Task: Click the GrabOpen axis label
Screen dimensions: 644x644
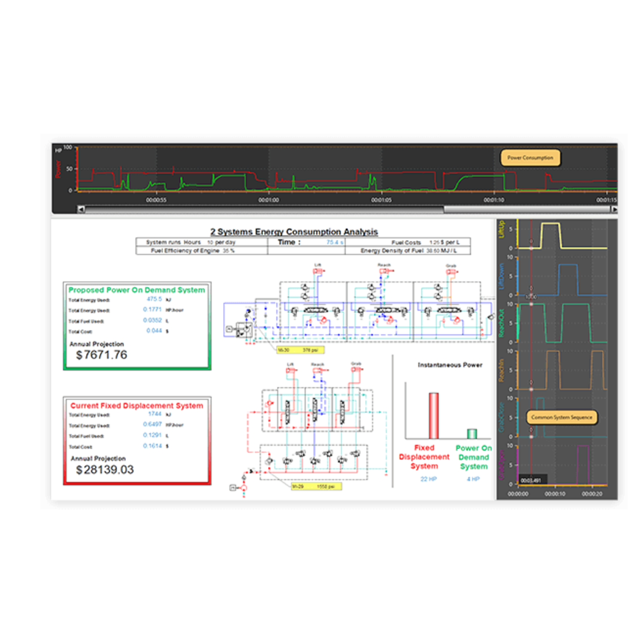Action: [501, 465]
